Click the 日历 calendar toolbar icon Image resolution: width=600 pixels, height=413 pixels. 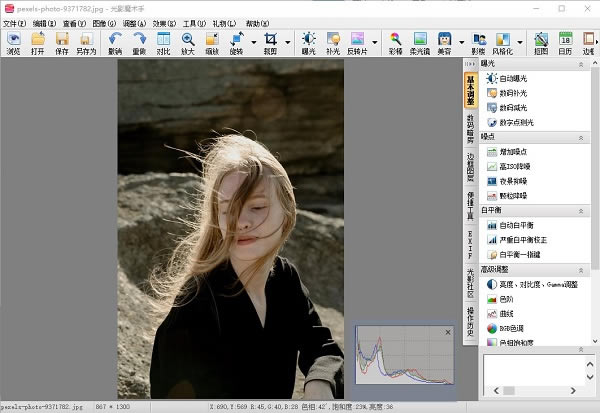565,43
